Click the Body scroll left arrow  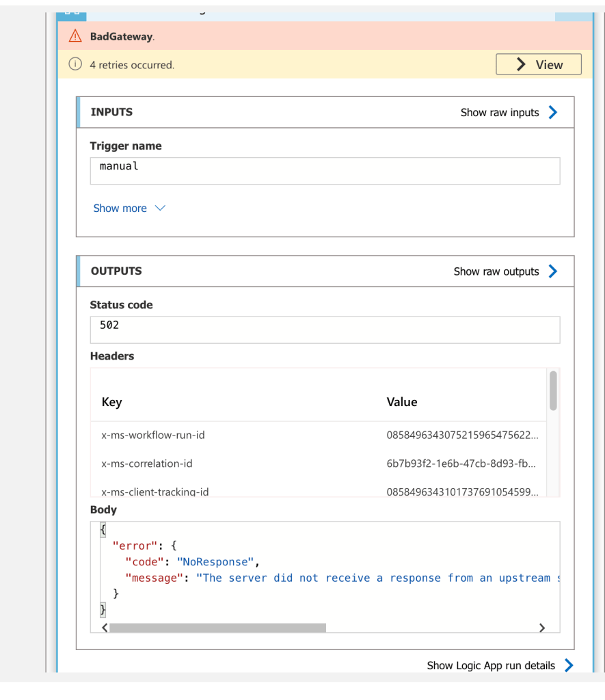point(105,628)
